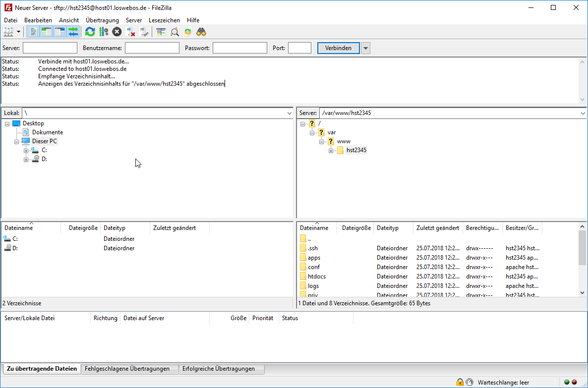Switch to Fehlgeschlagene Übertragungen tab
The width and height of the screenshot is (588, 388).
point(127,369)
